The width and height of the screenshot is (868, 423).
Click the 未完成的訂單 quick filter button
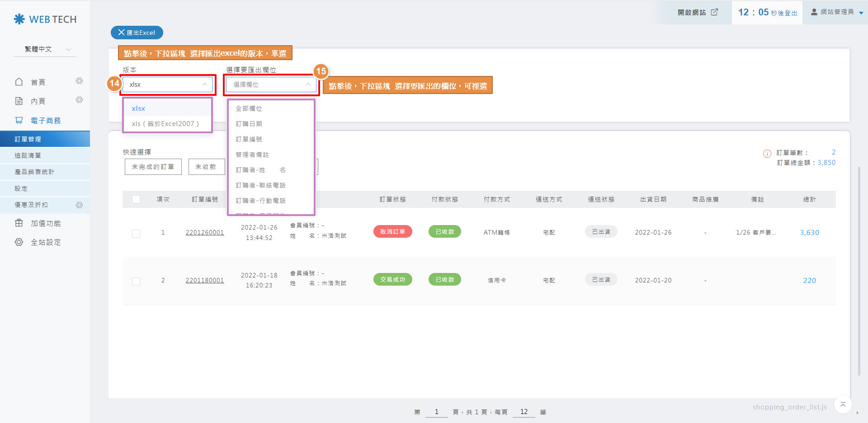click(153, 167)
